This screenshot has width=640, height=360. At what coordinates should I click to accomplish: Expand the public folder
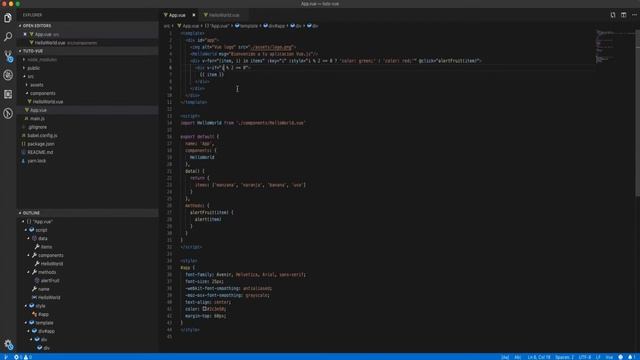[24, 68]
